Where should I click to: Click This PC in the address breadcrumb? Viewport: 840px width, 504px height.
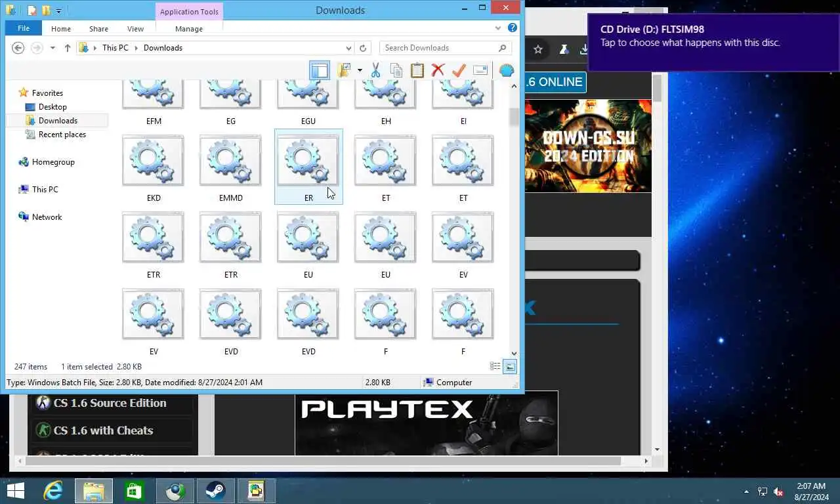pos(115,48)
